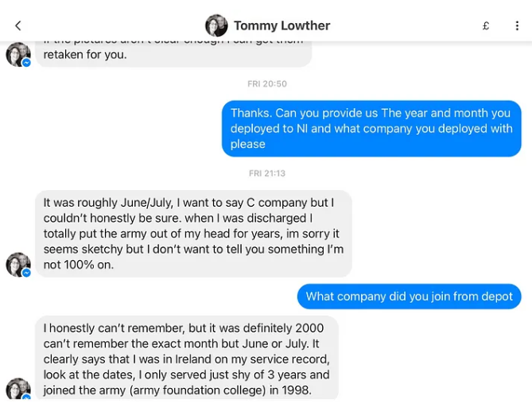Open the Tommy Lowther name in the header

tap(282, 25)
